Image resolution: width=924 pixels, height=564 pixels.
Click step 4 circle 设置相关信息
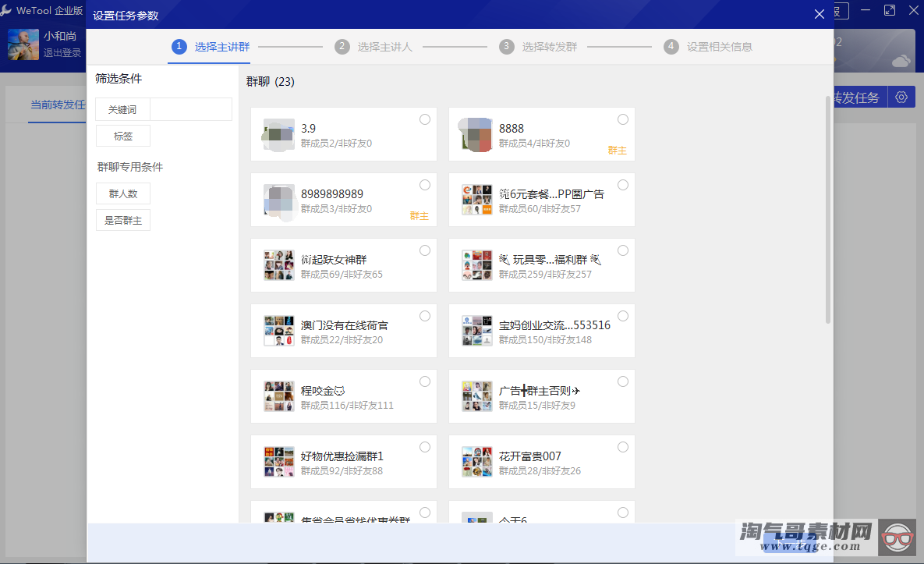point(671,47)
